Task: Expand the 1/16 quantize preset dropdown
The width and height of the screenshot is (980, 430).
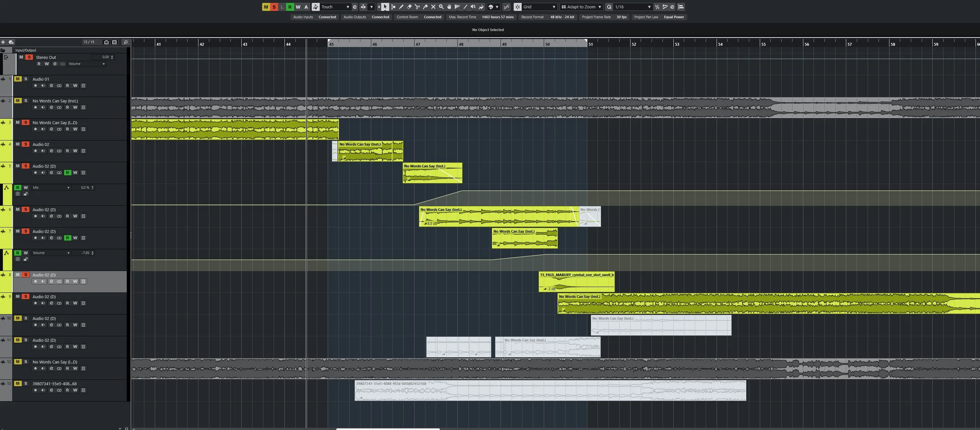Action: pyautogui.click(x=633, y=7)
